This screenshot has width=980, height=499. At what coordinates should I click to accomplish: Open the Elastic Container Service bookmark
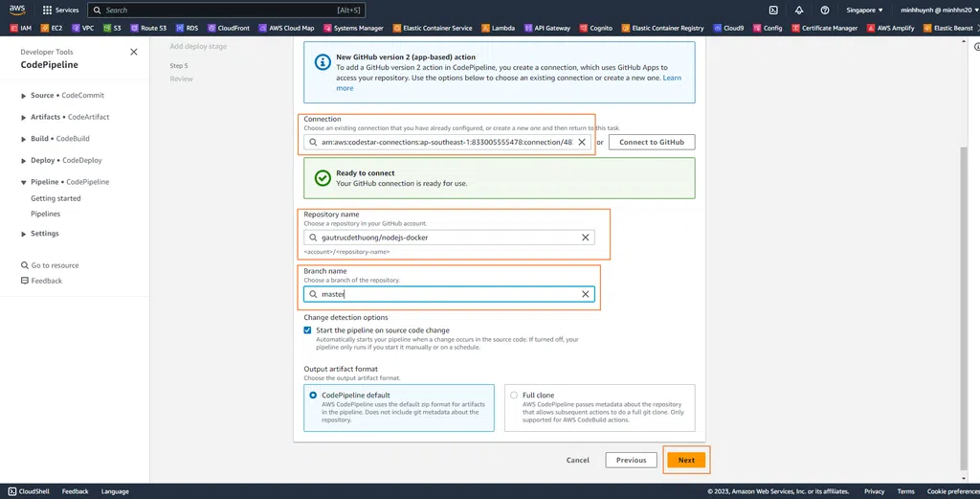point(433,28)
